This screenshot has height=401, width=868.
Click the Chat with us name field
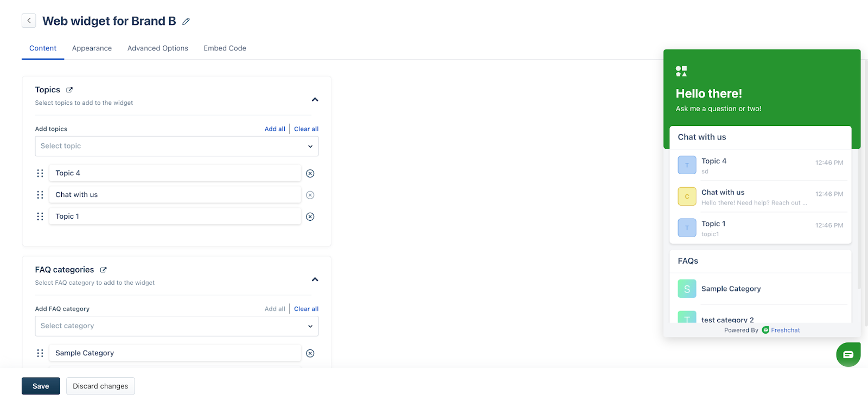pos(175,195)
